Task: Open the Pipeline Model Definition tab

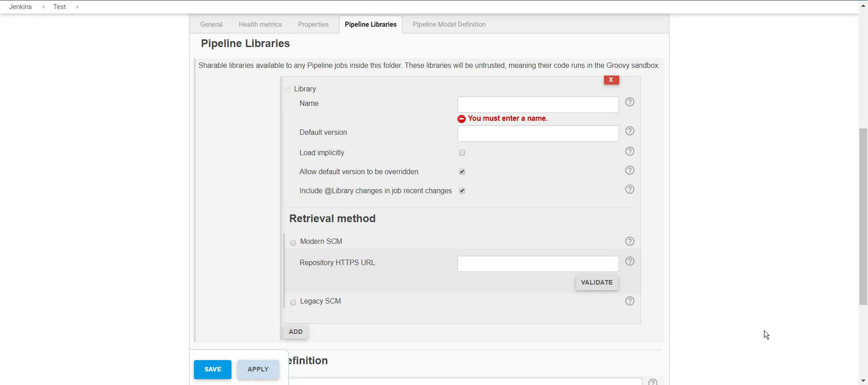Action: click(x=449, y=24)
